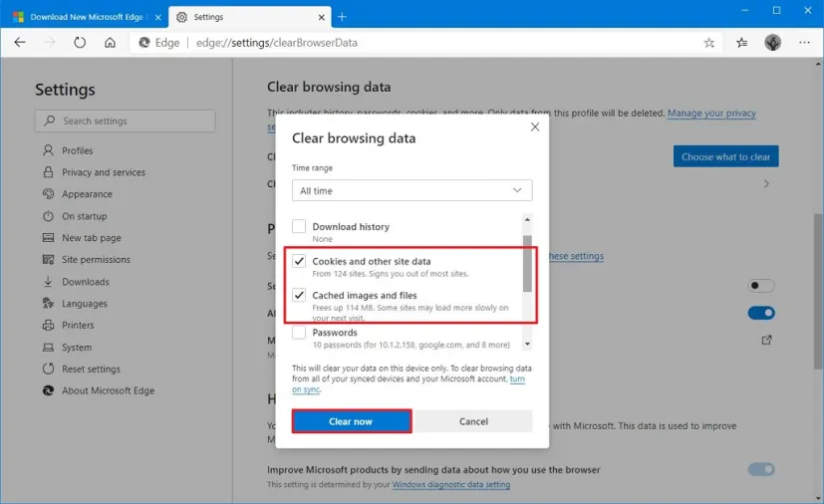Click the Search settings field
The image size is (824, 504).
point(126,121)
